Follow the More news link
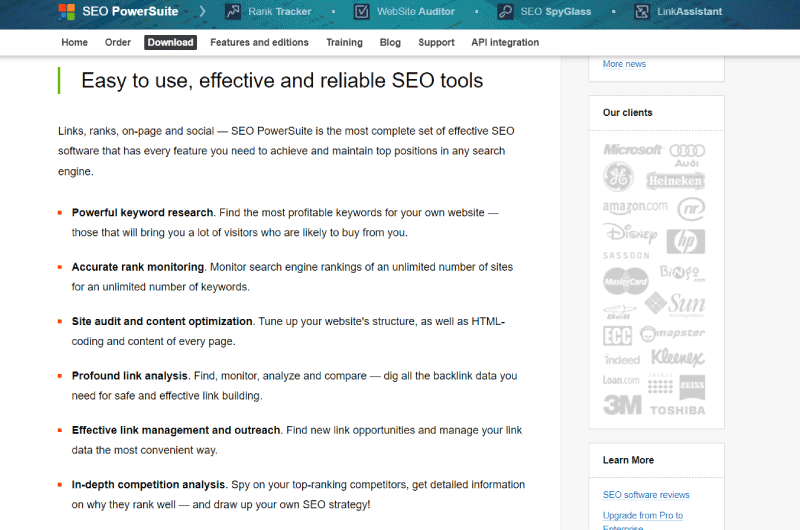The height and width of the screenshot is (530, 800). click(x=624, y=64)
